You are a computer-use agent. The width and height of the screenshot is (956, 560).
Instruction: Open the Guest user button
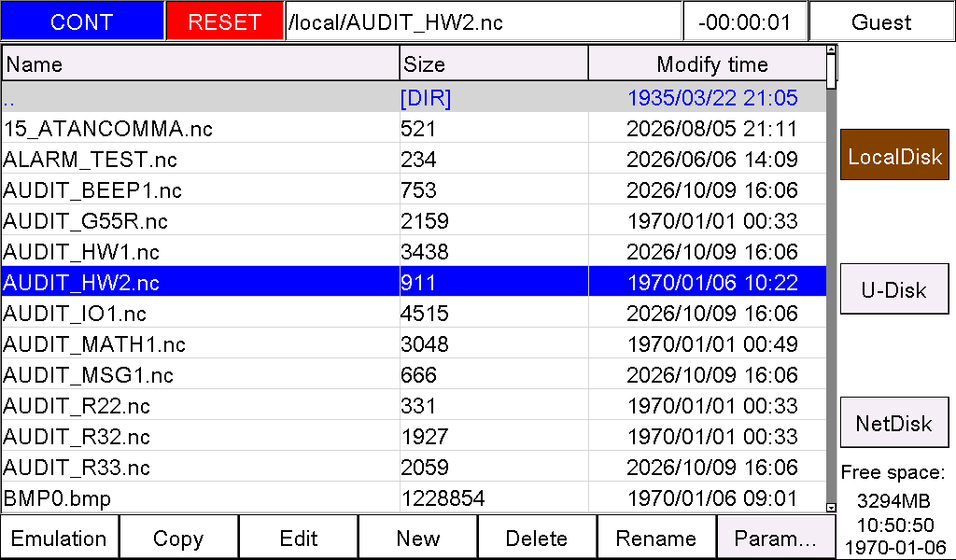[881, 21]
